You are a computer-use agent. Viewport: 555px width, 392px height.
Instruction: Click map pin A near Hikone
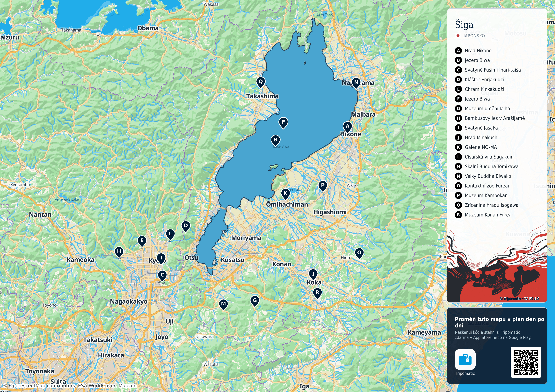(x=347, y=127)
